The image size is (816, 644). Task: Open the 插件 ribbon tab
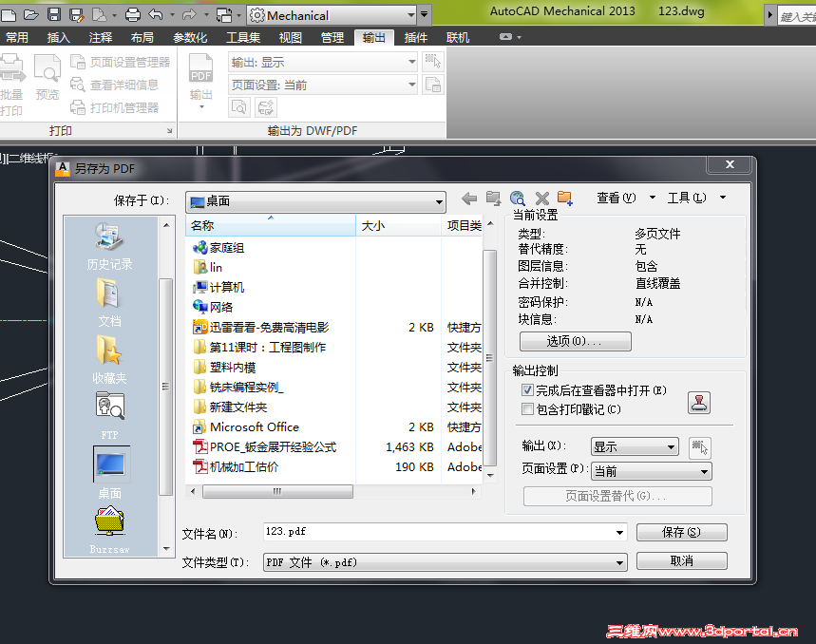pyautogui.click(x=416, y=37)
